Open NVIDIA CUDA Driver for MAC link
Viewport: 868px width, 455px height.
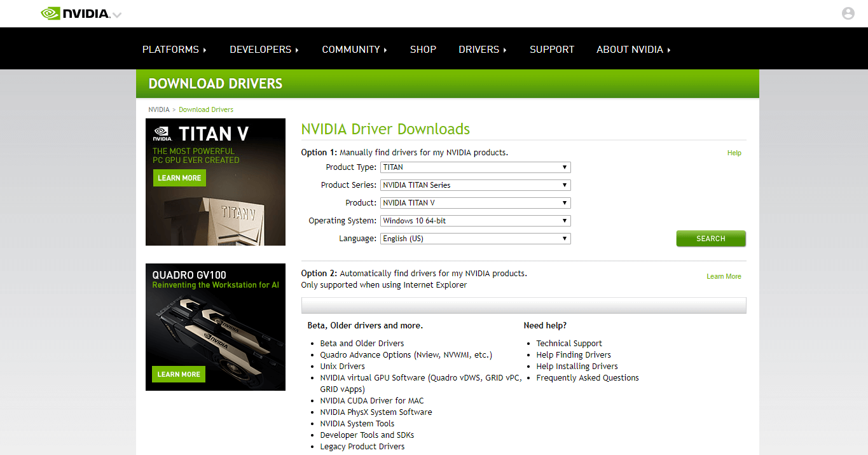(371, 400)
